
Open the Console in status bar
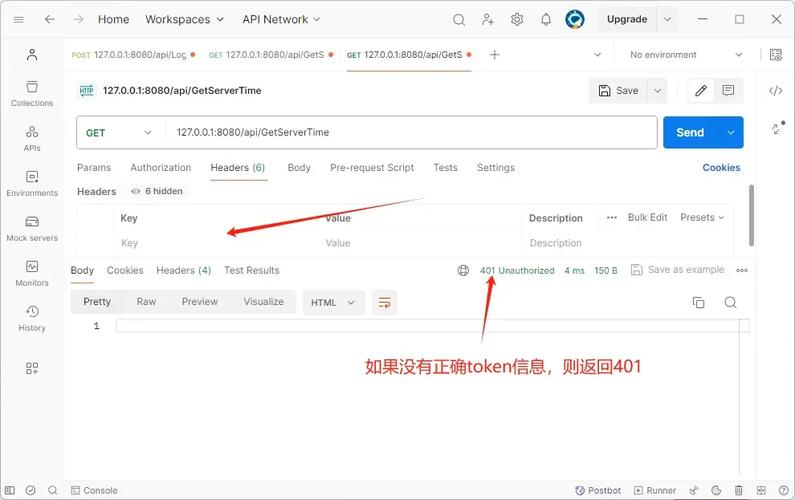coord(94,490)
